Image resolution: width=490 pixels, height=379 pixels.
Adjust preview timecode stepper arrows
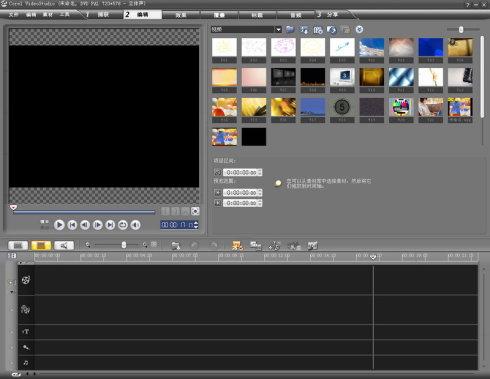pos(196,225)
